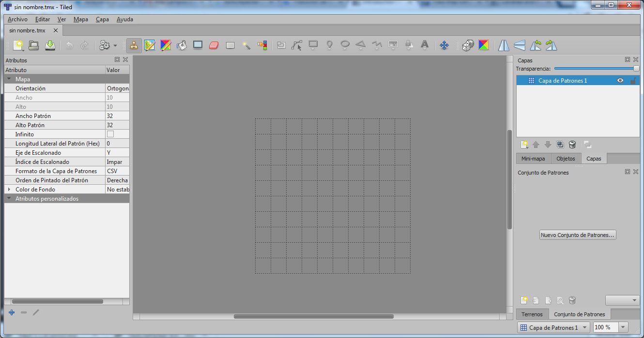Hide Capa de Patrones 1 with its eye toggle
644x338 pixels.
[620, 80]
